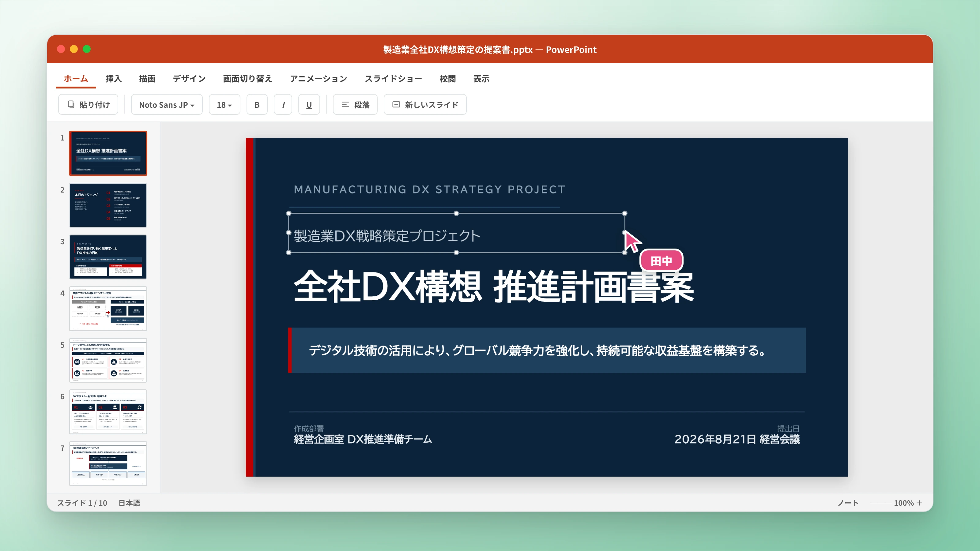The height and width of the screenshot is (551, 980).
Task: Open the Noto Sans JP font dropdown
Action: pyautogui.click(x=167, y=105)
